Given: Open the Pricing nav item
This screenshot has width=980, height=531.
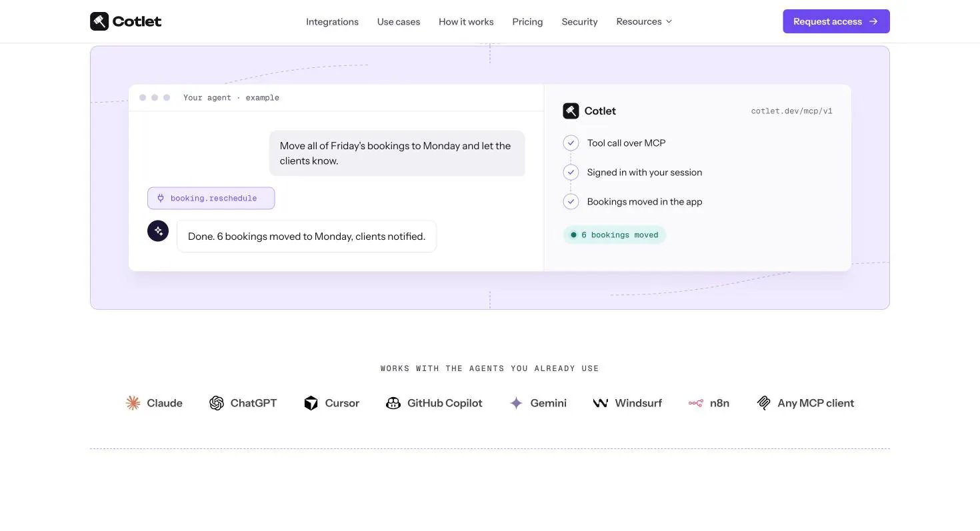Looking at the screenshot, I should (527, 22).
